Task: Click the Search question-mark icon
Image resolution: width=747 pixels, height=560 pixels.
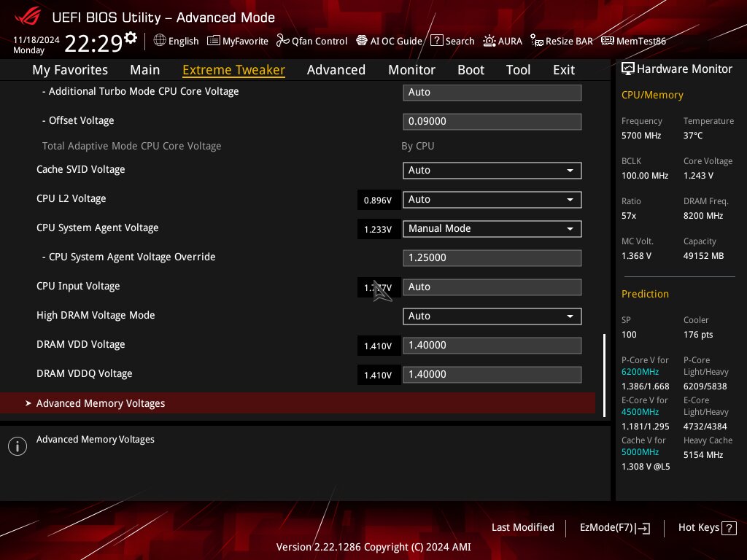Action: [437, 41]
